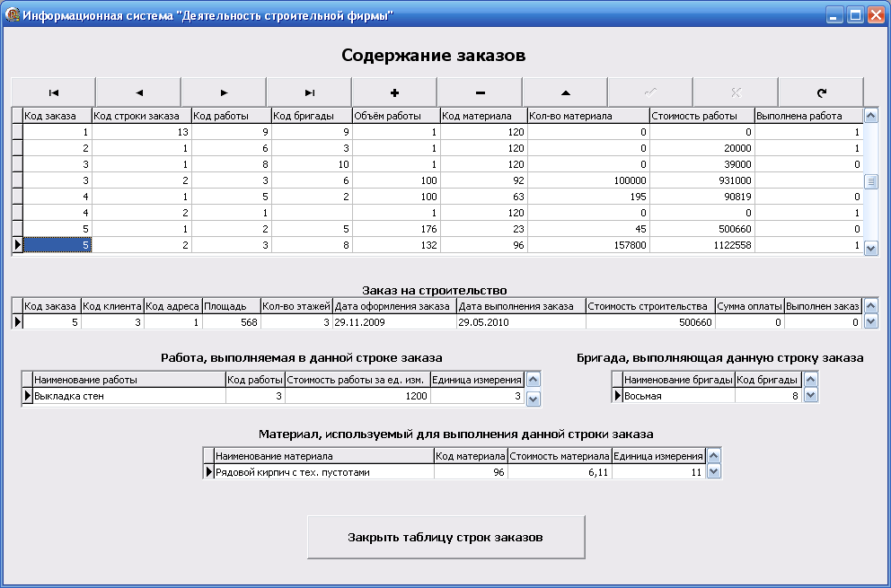Select cell with work cost 931000
The height and width of the screenshot is (588, 891).
pyautogui.click(x=701, y=180)
